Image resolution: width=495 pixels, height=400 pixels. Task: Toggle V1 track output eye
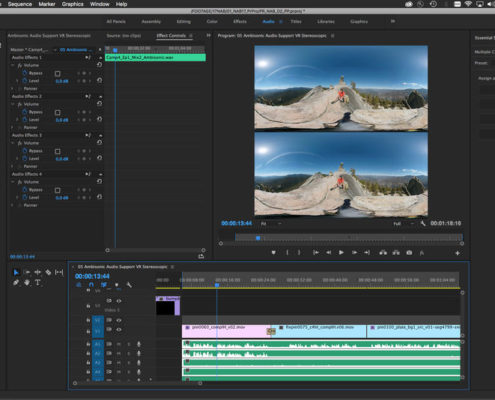point(119,329)
